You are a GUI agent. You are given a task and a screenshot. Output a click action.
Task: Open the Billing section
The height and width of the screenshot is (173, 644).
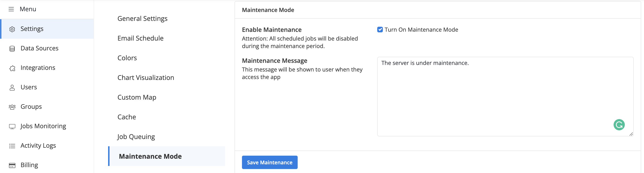click(48, 165)
